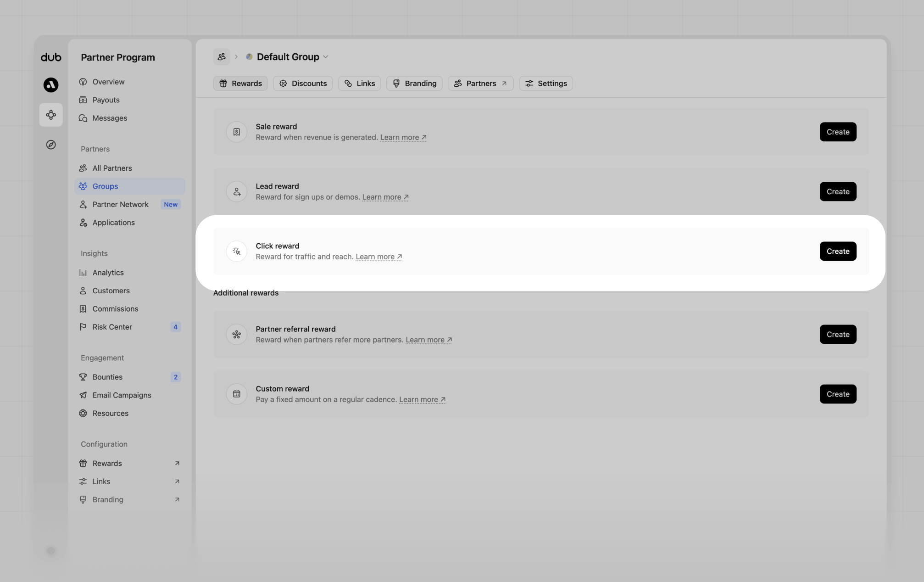Open Learn more for Lead reward

[385, 197]
